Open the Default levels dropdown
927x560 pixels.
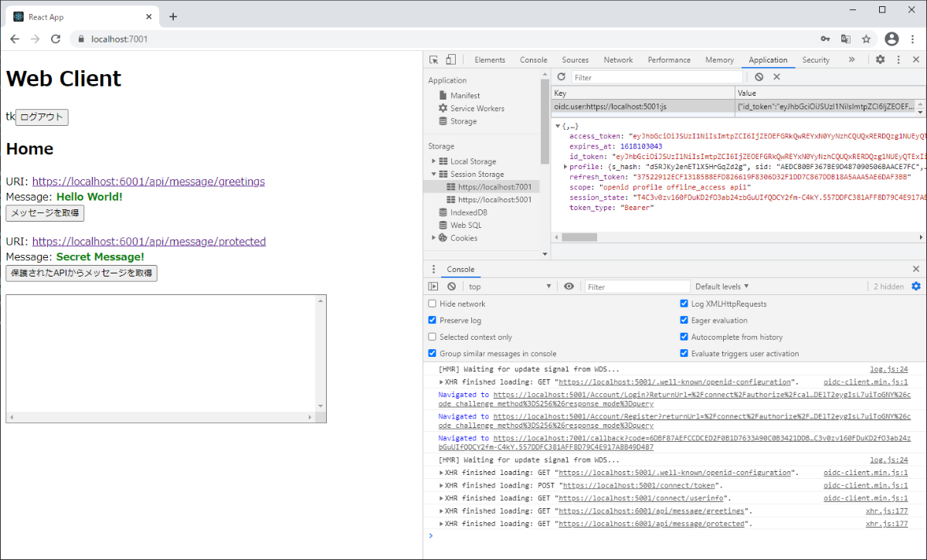tap(722, 287)
